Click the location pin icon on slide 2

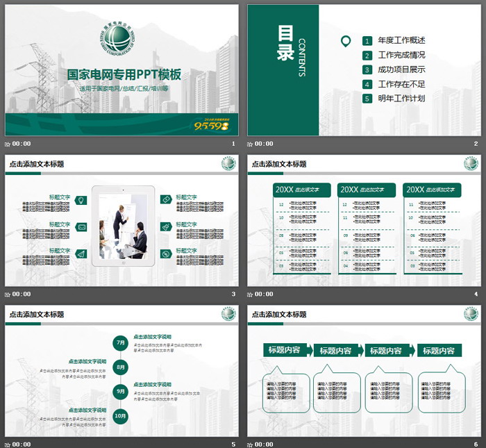345,42
